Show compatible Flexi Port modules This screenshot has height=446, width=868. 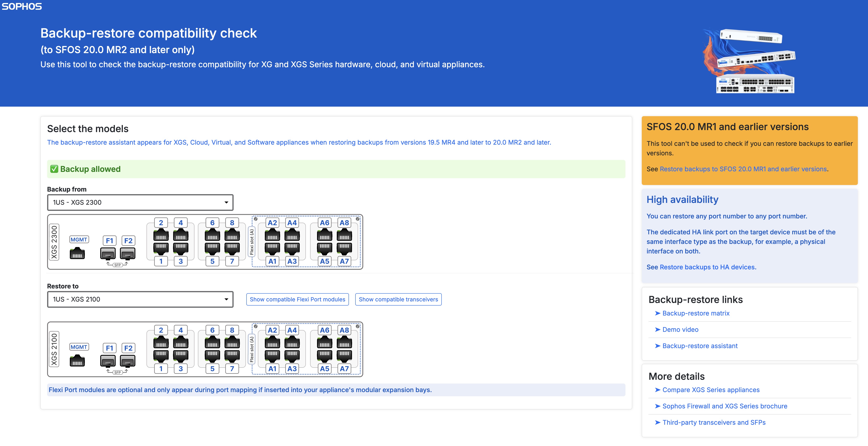tap(297, 299)
